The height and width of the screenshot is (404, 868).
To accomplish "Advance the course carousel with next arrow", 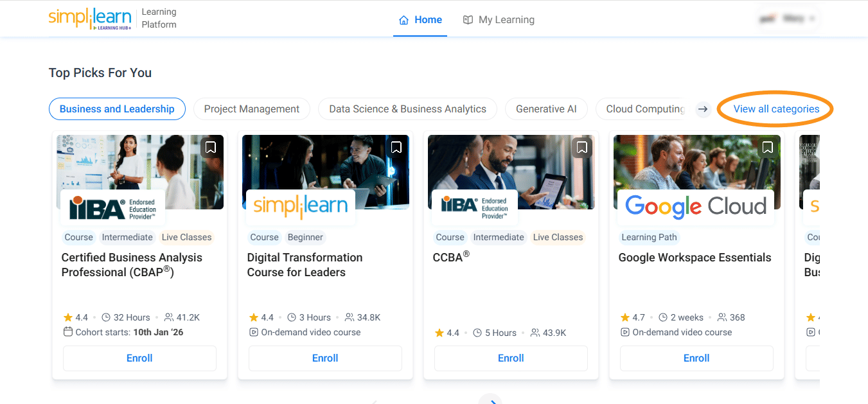I will pos(491,401).
